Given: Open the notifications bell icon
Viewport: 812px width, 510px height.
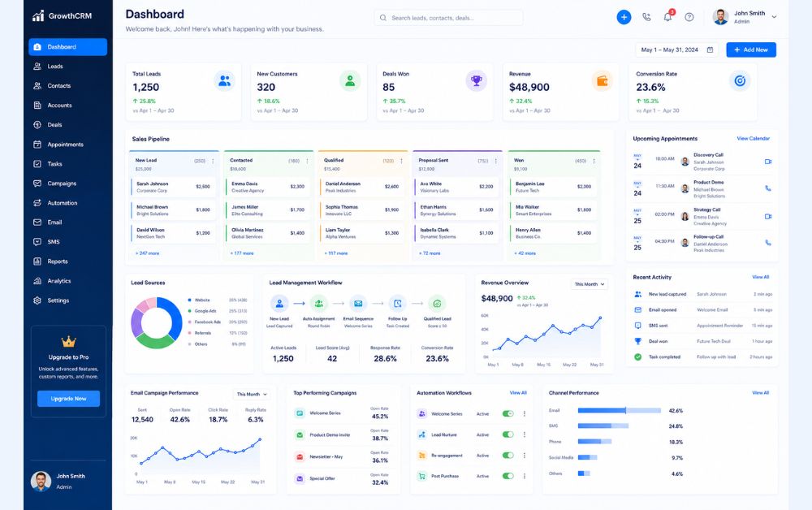Looking at the screenshot, I should (x=667, y=17).
